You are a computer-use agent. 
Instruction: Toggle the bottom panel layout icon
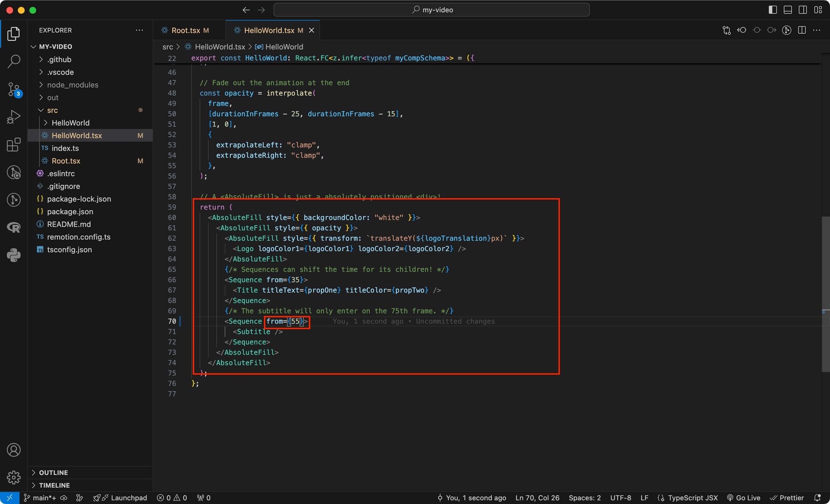(x=788, y=10)
